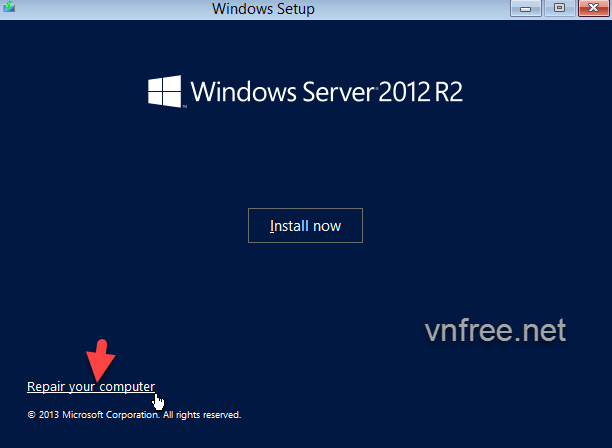Click the "2013" year in the copyright line
Viewport: 612px width, 448px height.
tap(49, 414)
